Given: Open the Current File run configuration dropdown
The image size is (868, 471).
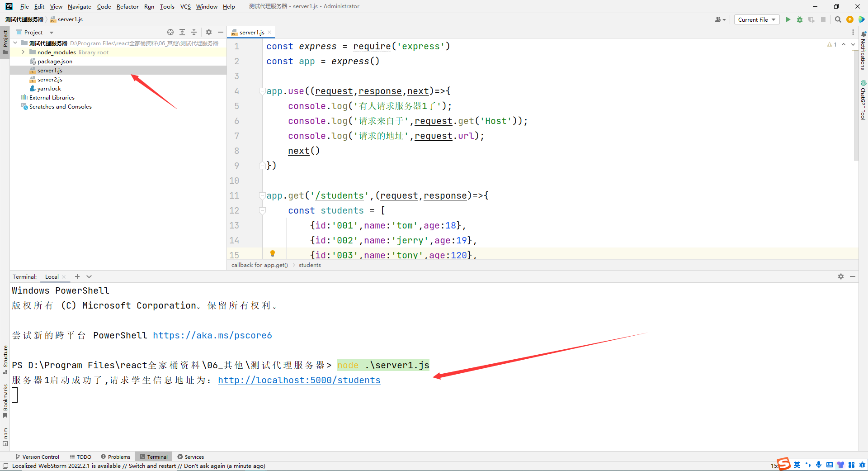Looking at the screenshot, I should [756, 19].
